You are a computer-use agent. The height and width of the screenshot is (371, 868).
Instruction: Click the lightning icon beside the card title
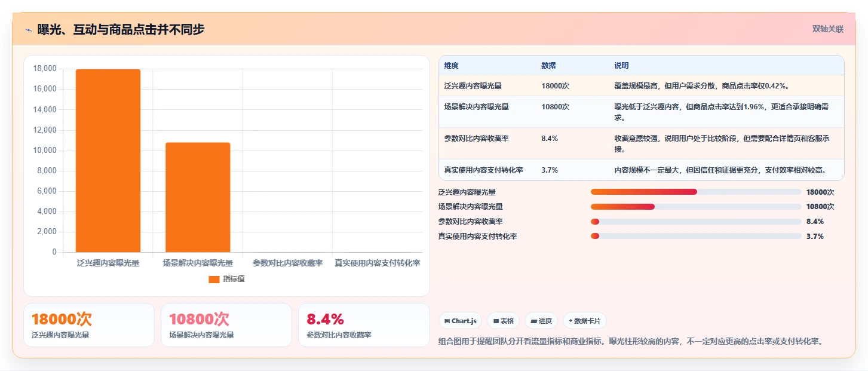click(x=29, y=29)
